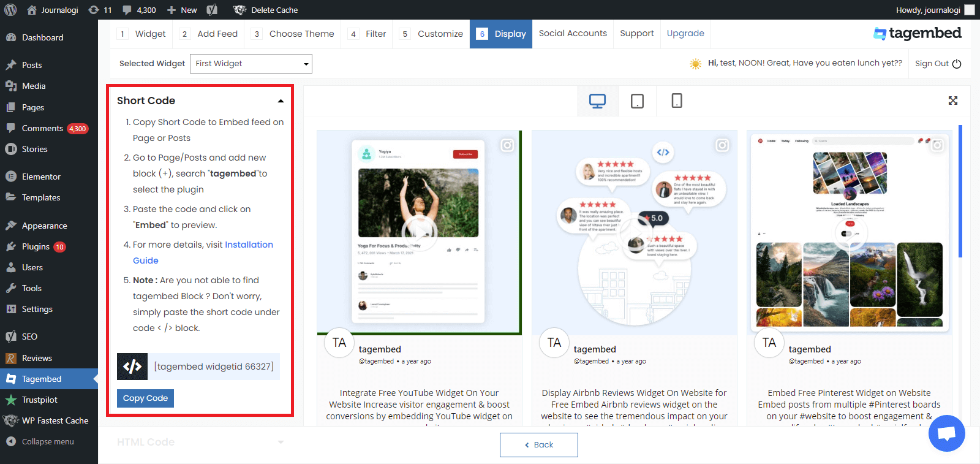Click the Sign Out power icon
The height and width of the screenshot is (464, 980).
(957, 64)
